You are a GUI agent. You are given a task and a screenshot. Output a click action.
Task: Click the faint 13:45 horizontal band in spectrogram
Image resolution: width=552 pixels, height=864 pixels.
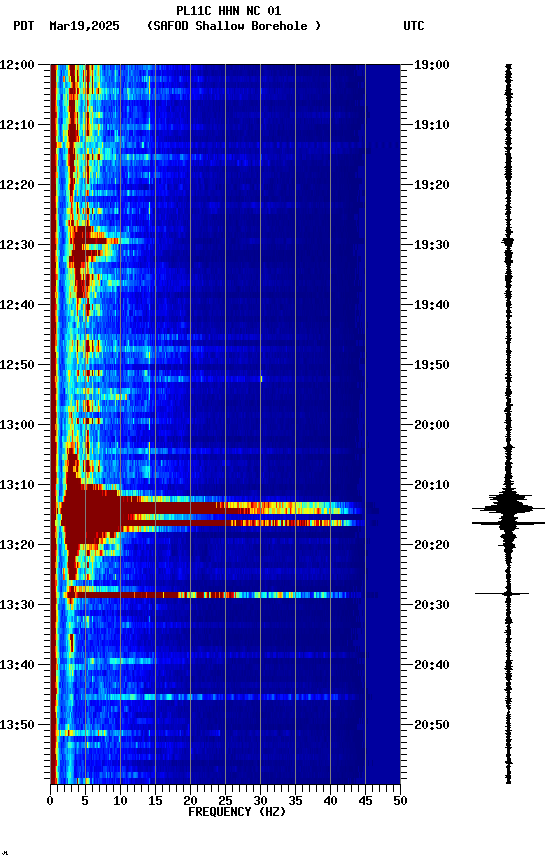pyautogui.click(x=220, y=698)
